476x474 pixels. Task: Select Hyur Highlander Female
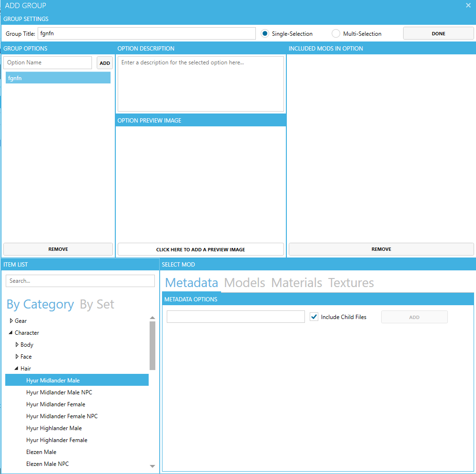tap(57, 440)
